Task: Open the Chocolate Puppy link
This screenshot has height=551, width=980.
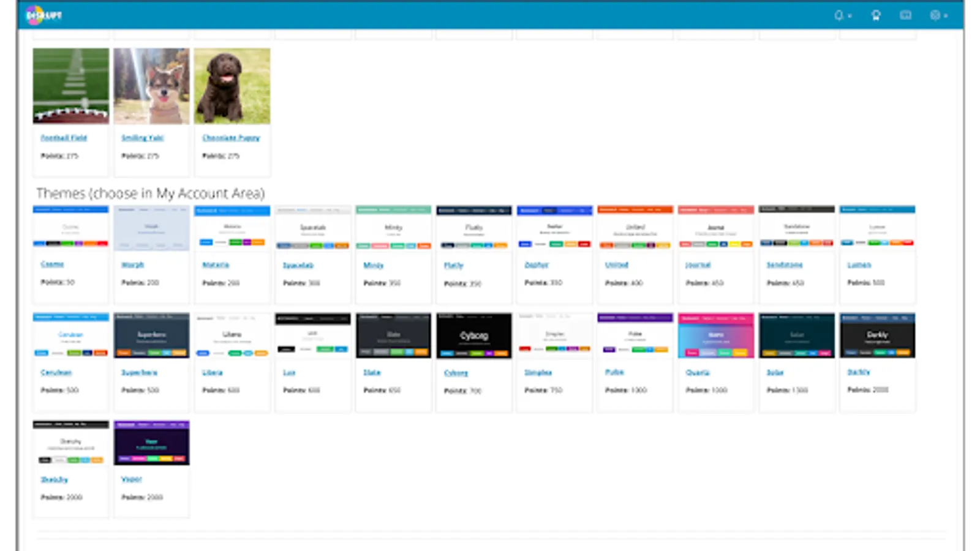Action: (x=231, y=138)
